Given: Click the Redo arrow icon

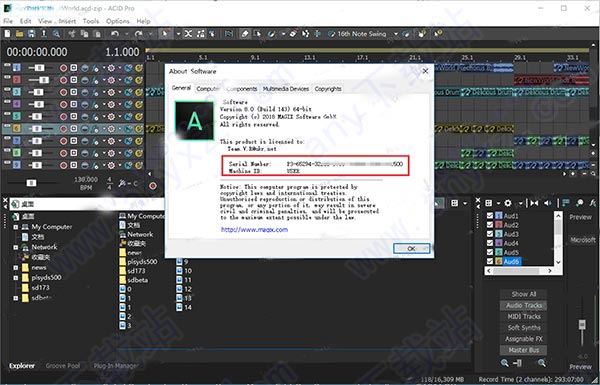Looking at the screenshot, I should [x=139, y=34].
